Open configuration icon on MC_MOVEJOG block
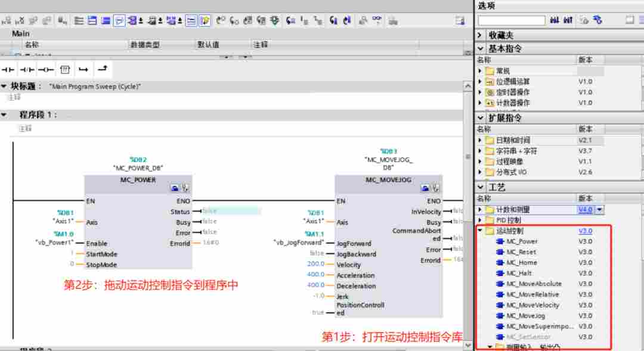Screen dimensions: 644x351 (x=436, y=188)
